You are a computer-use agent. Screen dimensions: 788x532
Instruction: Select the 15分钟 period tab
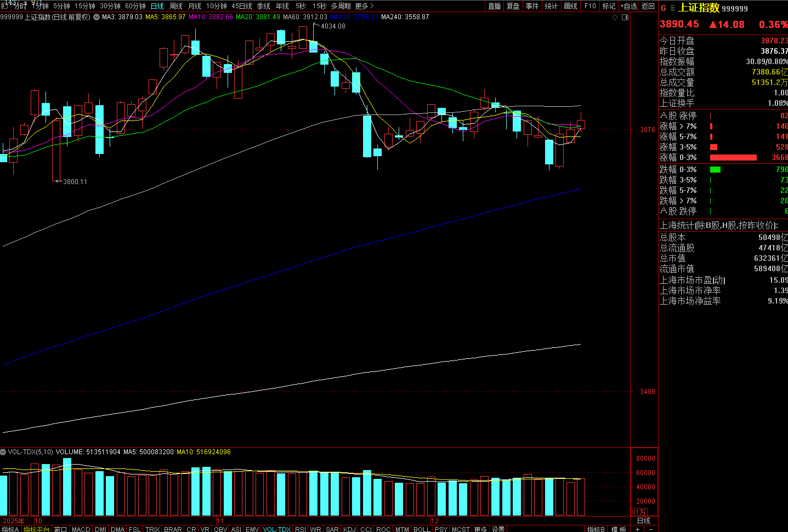84,6
